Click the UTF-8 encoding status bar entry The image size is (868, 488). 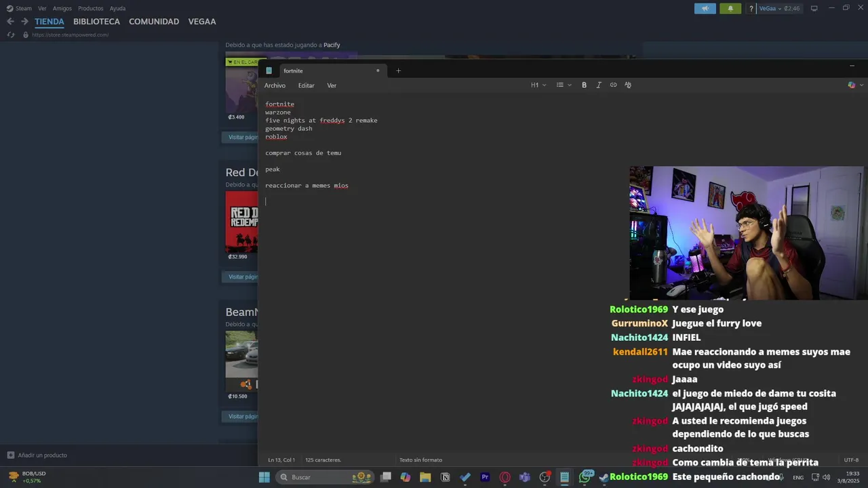[851, 460]
